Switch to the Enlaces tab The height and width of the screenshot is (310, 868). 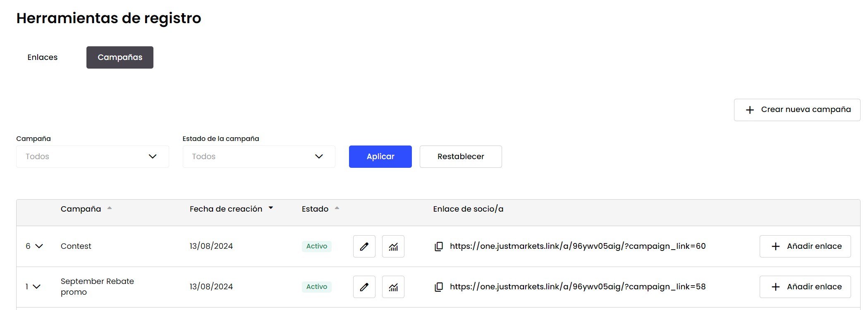(43, 57)
